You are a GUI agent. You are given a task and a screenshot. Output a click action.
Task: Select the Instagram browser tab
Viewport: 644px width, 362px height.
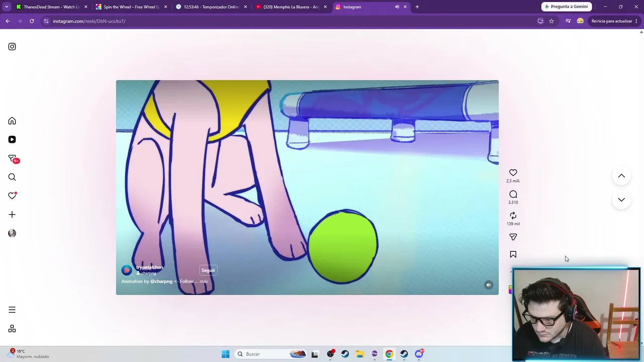click(x=371, y=7)
